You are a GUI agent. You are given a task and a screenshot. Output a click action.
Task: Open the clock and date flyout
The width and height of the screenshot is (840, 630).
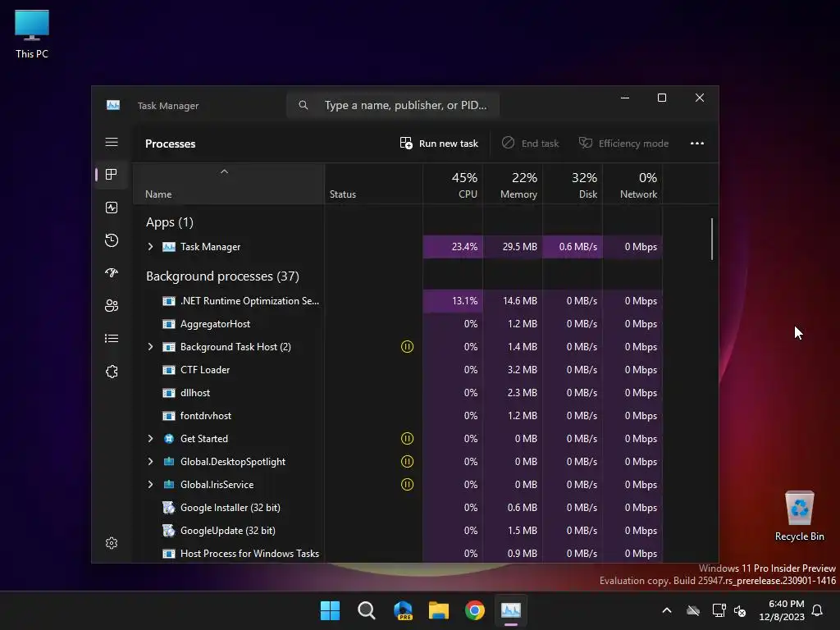[x=782, y=610]
